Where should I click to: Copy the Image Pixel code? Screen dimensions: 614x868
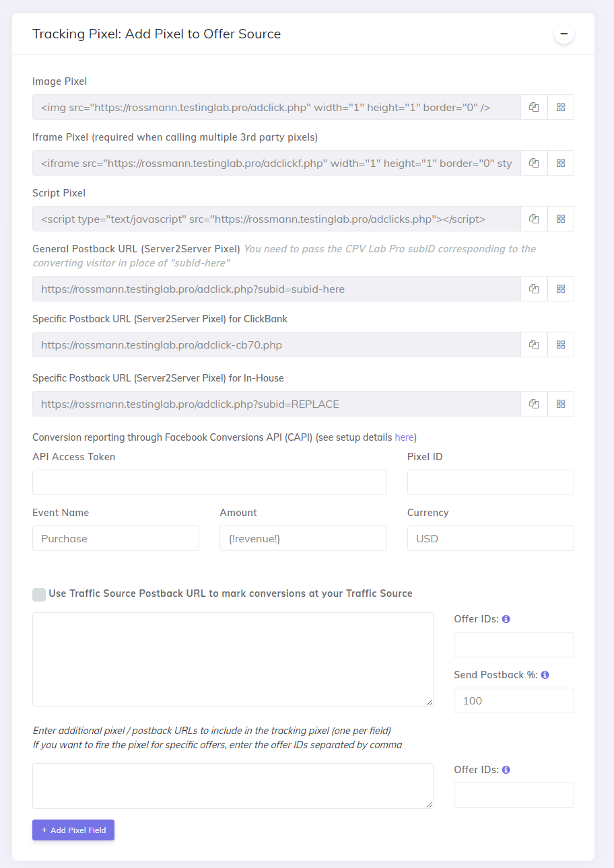pyautogui.click(x=534, y=107)
